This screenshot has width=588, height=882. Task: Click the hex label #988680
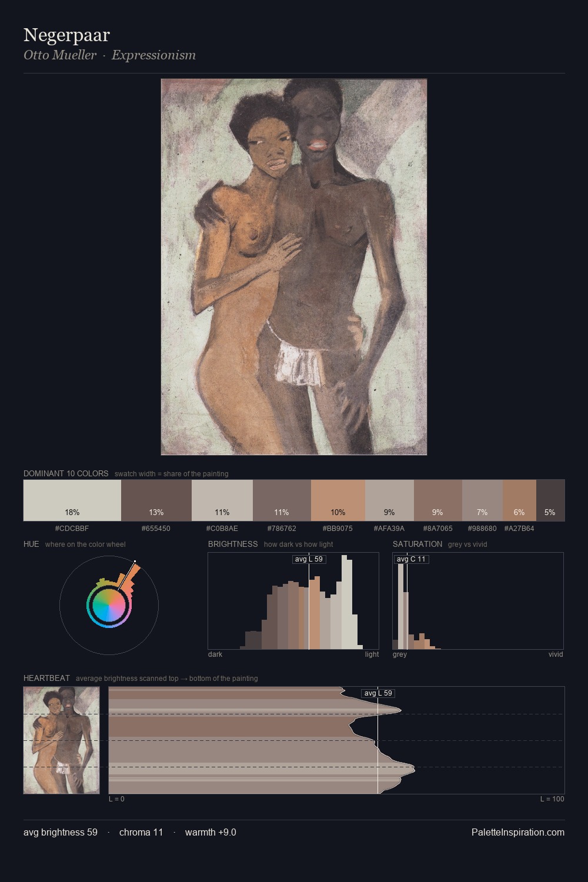[482, 528]
